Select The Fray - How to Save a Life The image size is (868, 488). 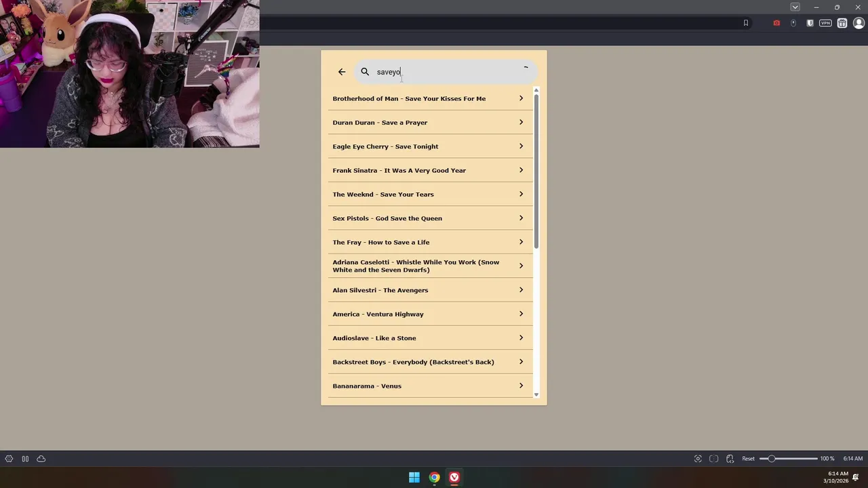coord(430,242)
